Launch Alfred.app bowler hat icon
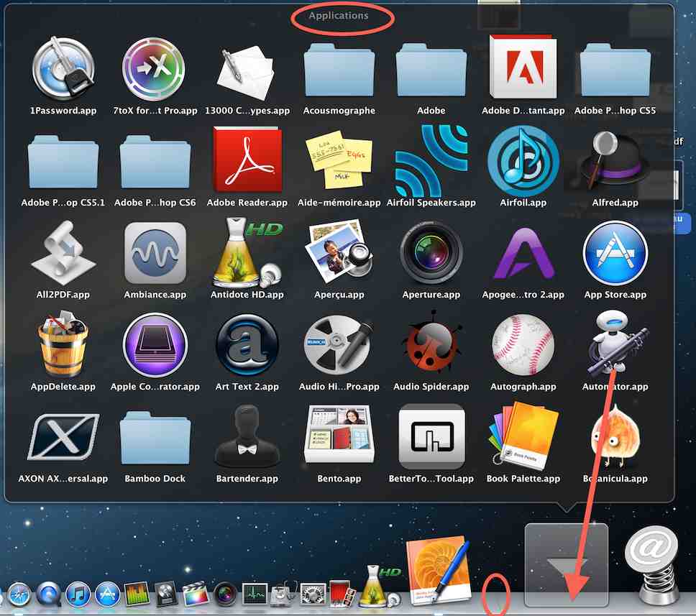Image resolution: width=696 pixels, height=616 pixels. [x=615, y=160]
